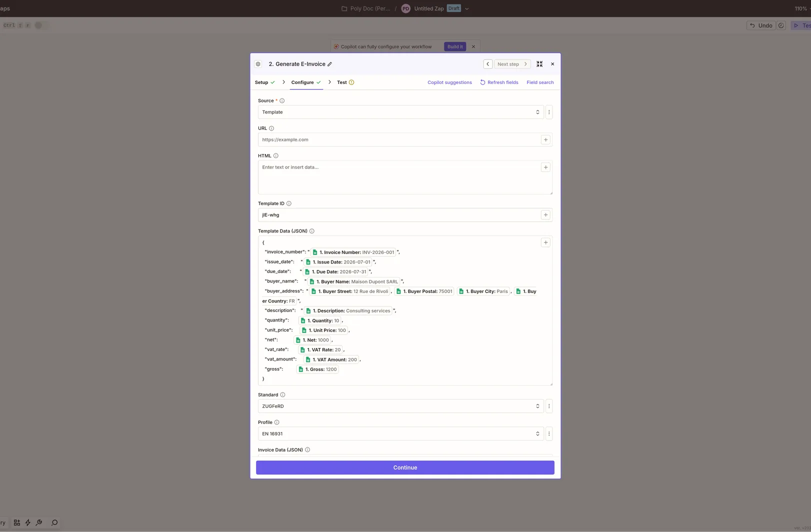This screenshot has height=532, width=811.
Task: Open the Setup tab
Action: coord(265,82)
